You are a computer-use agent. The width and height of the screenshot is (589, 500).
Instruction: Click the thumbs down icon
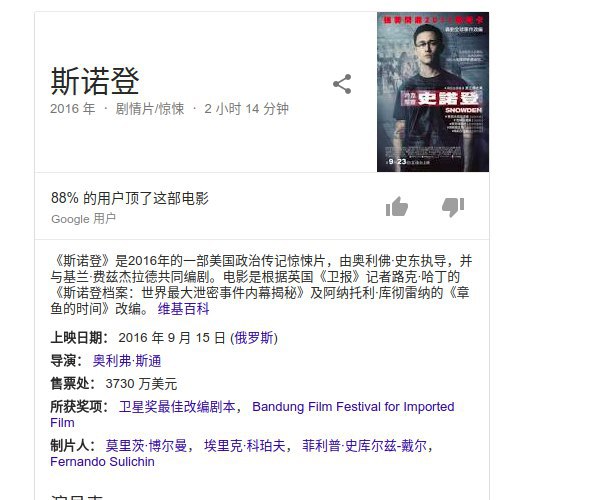[453, 207]
